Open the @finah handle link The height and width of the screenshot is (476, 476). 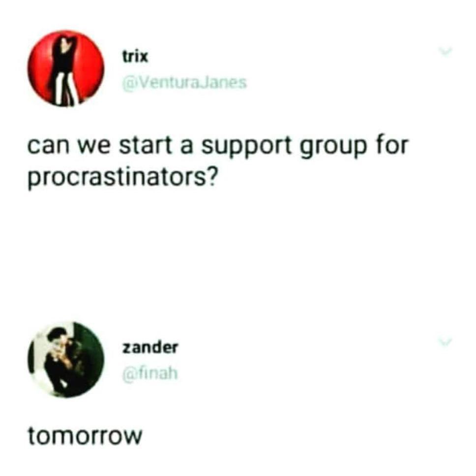[149, 374]
